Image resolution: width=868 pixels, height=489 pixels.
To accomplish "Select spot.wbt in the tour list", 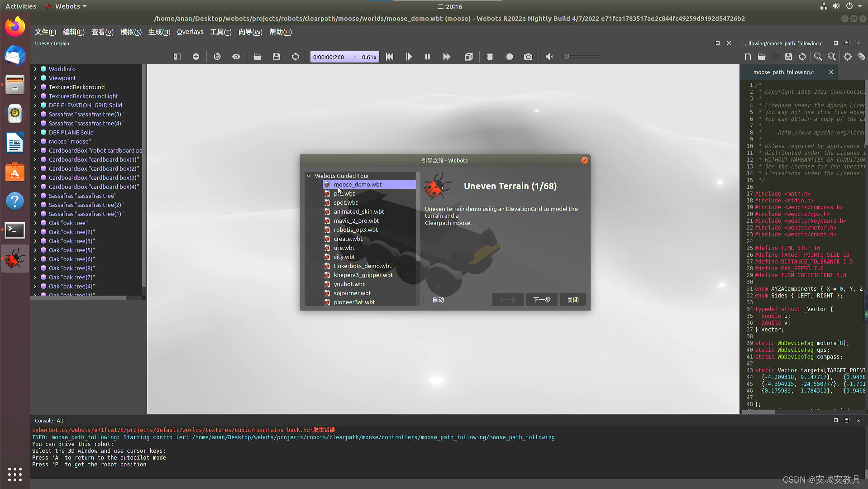I will pos(345,203).
